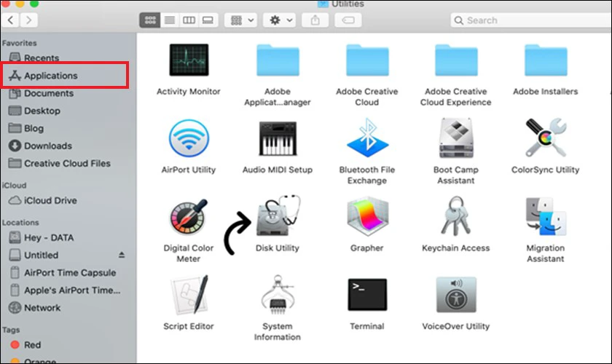Click the back navigation button
Image resolution: width=612 pixels, height=364 pixels.
point(10,20)
